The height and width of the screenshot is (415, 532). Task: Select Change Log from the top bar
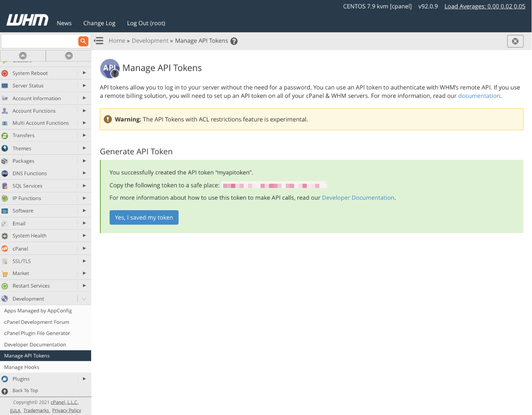[99, 23]
